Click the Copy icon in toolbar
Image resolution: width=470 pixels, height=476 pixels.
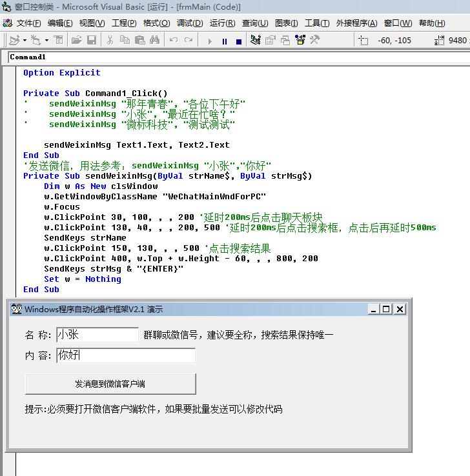(125, 40)
